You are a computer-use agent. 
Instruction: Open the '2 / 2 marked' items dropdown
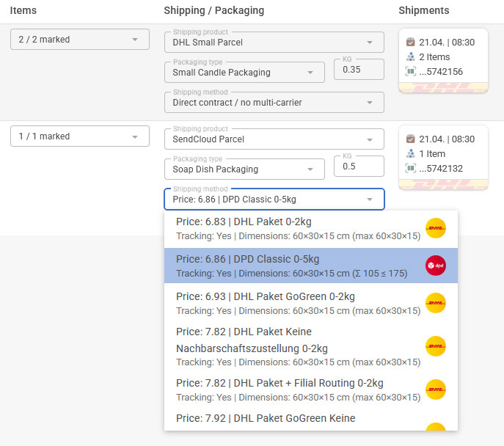[80, 39]
